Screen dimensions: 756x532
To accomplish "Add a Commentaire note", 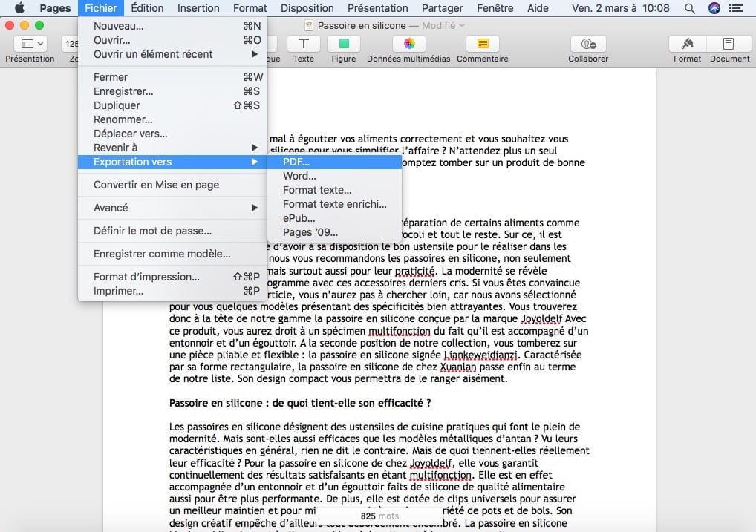I will (483, 44).
